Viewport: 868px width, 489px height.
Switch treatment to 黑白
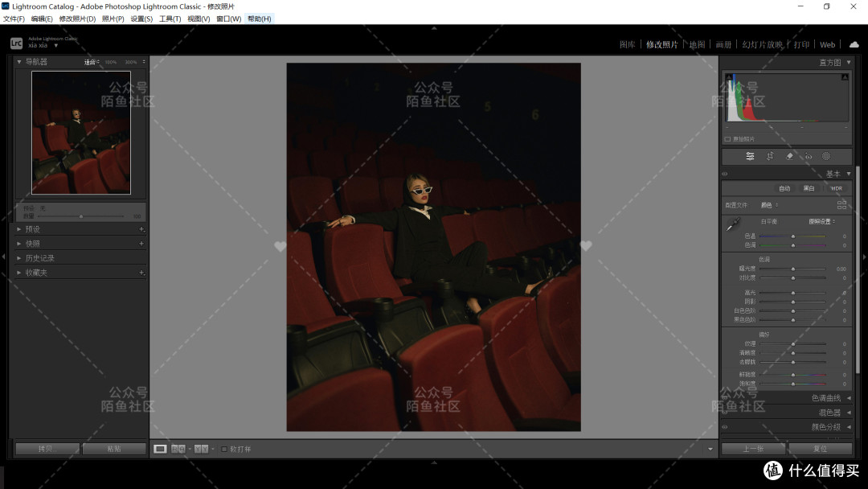(x=809, y=188)
